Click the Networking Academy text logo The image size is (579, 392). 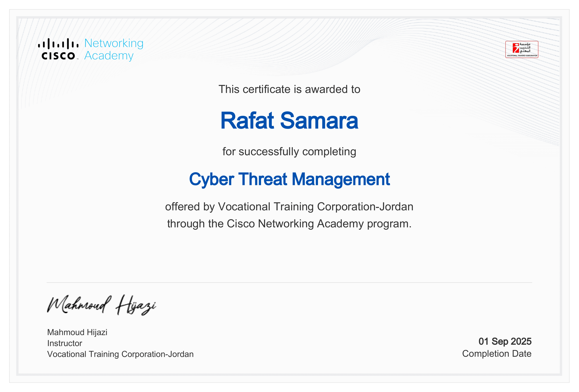click(x=114, y=49)
